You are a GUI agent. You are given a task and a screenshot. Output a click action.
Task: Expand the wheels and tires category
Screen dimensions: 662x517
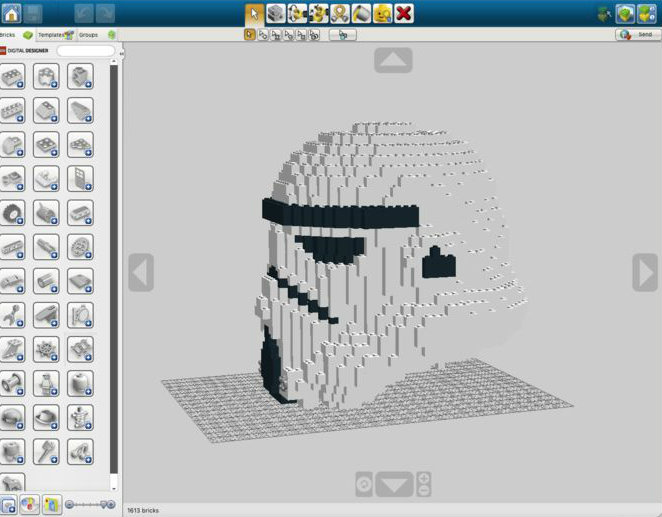(x=12, y=213)
